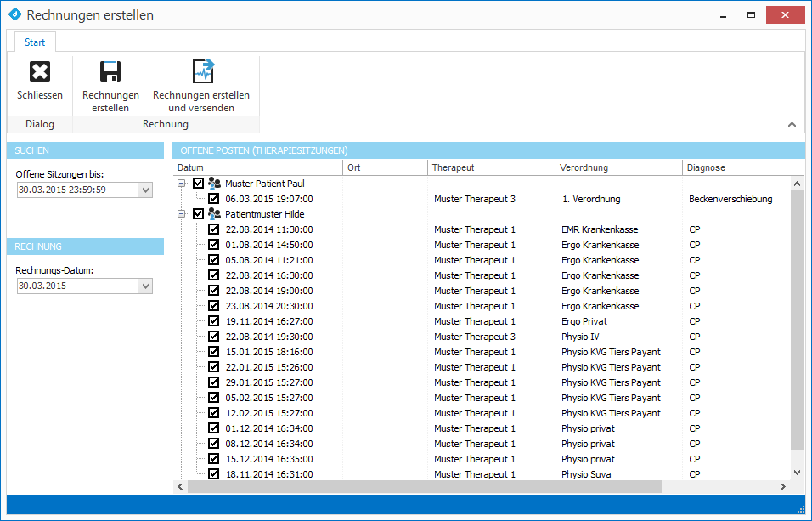Screen dimensions: 812x521
Task: Open the Rechnungs-Datum dropdown
Action: pos(145,286)
